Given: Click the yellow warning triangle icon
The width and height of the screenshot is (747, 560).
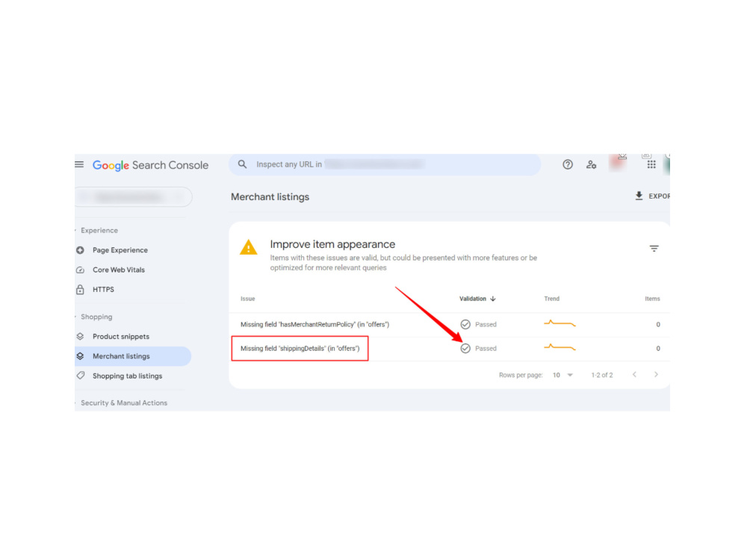Looking at the screenshot, I should pyautogui.click(x=249, y=247).
